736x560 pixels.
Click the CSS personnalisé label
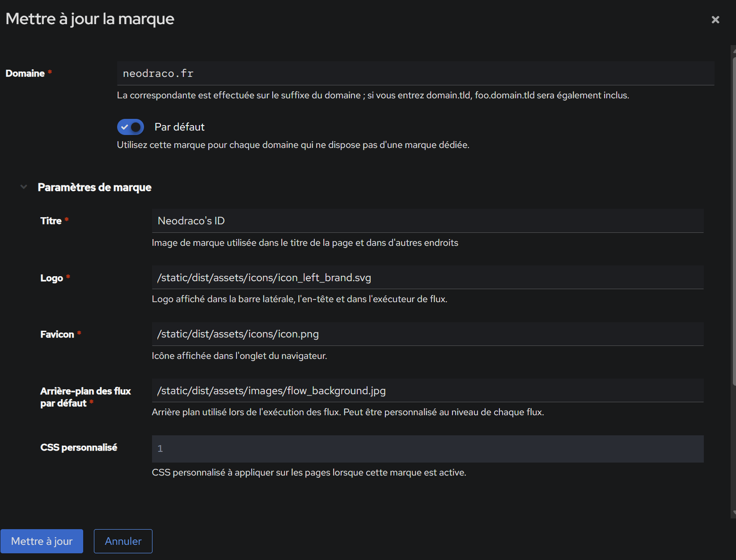click(79, 447)
